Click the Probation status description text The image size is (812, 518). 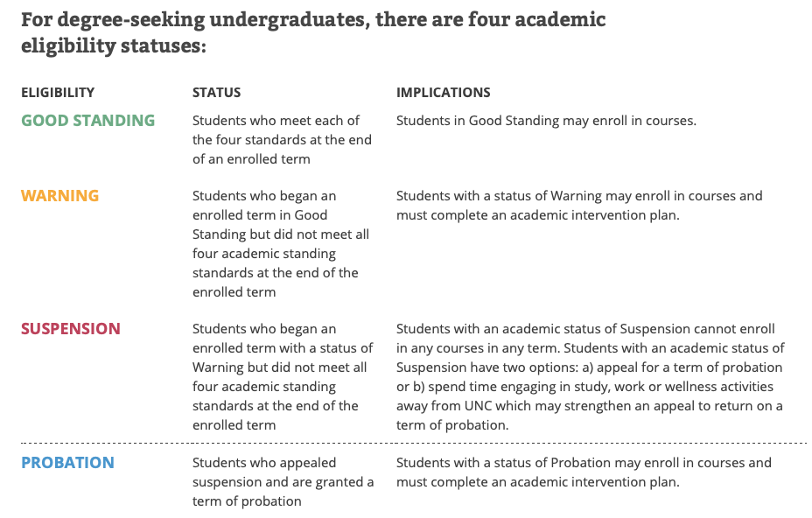click(283, 482)
